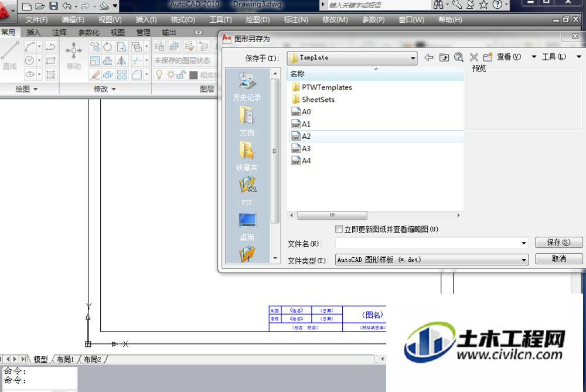Select the Scale modify tool

pyautogui.click(x=95, y=60)
